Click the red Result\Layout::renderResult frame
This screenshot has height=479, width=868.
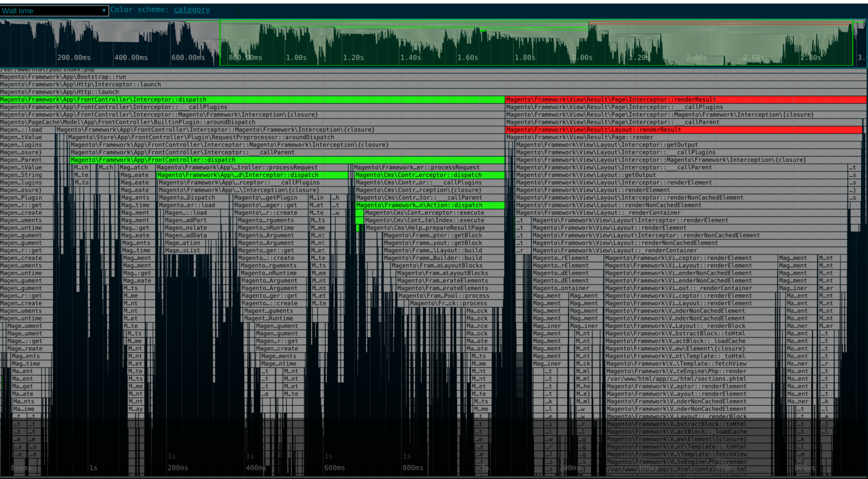pos(684,130)
